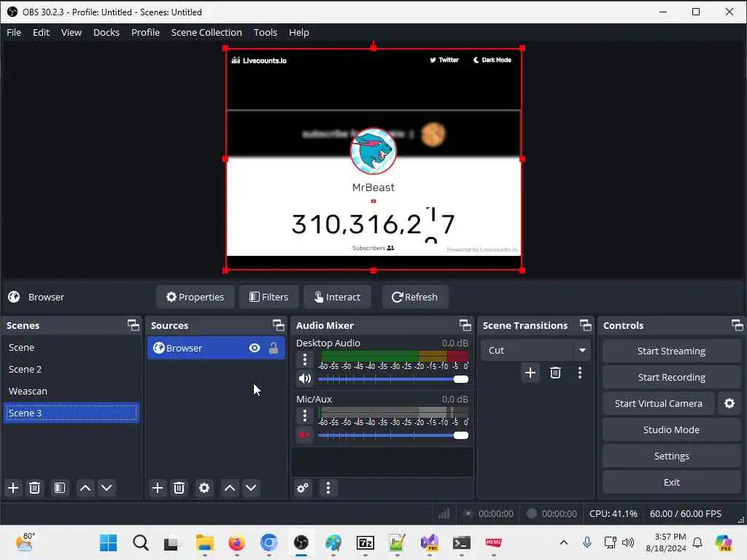Open Windows Start menu

[x=108, y=542]
